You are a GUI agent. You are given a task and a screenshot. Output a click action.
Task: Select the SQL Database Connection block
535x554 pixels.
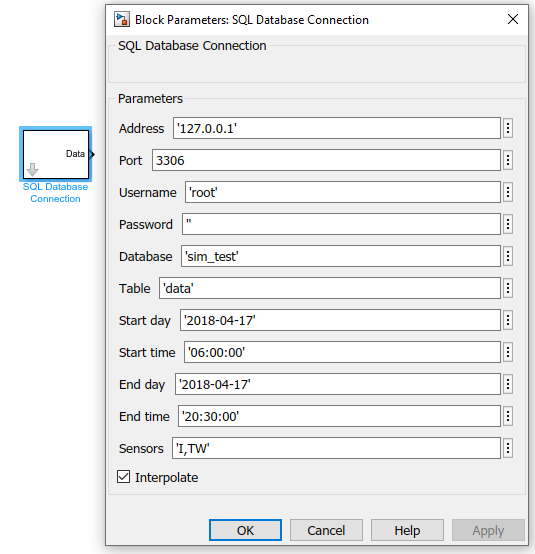55,154
